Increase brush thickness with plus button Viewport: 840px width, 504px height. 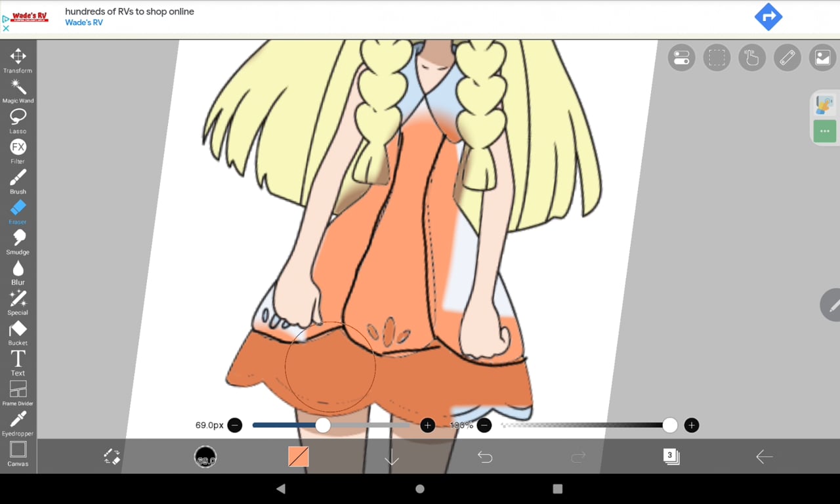pyautogui.click(x=428, y=425)
